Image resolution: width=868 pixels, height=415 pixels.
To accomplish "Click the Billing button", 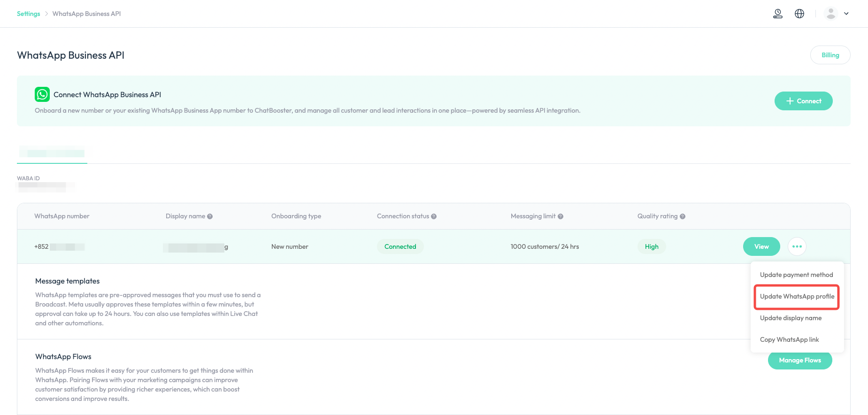I will (x=830, y=55).
